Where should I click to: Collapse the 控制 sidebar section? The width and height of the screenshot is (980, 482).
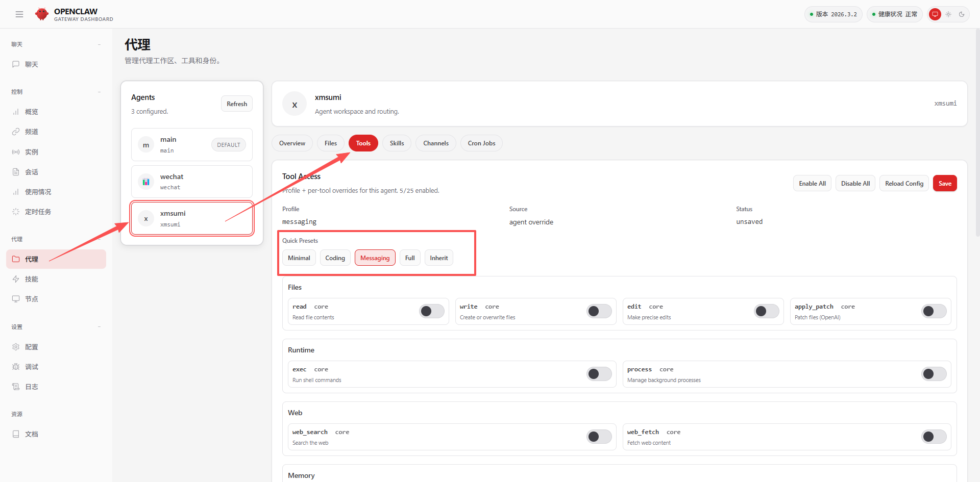[99, 92]
